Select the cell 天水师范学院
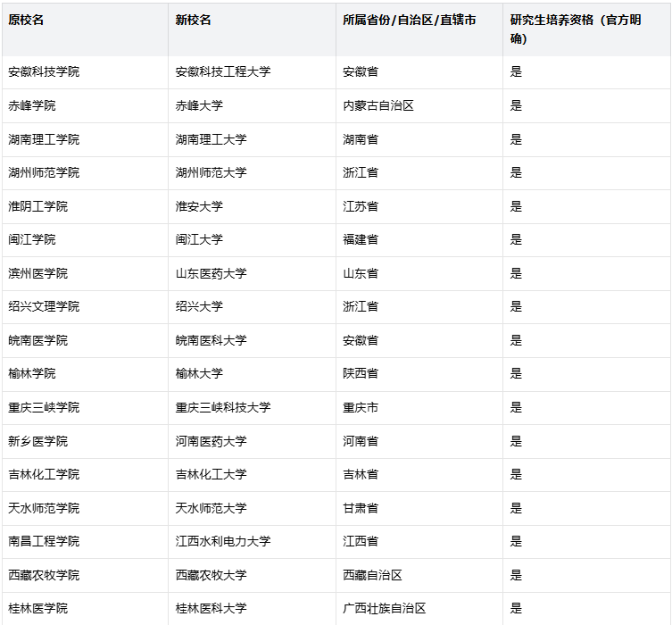The height and width of the screenshot is (625, 672). click(x=85, y=509)
